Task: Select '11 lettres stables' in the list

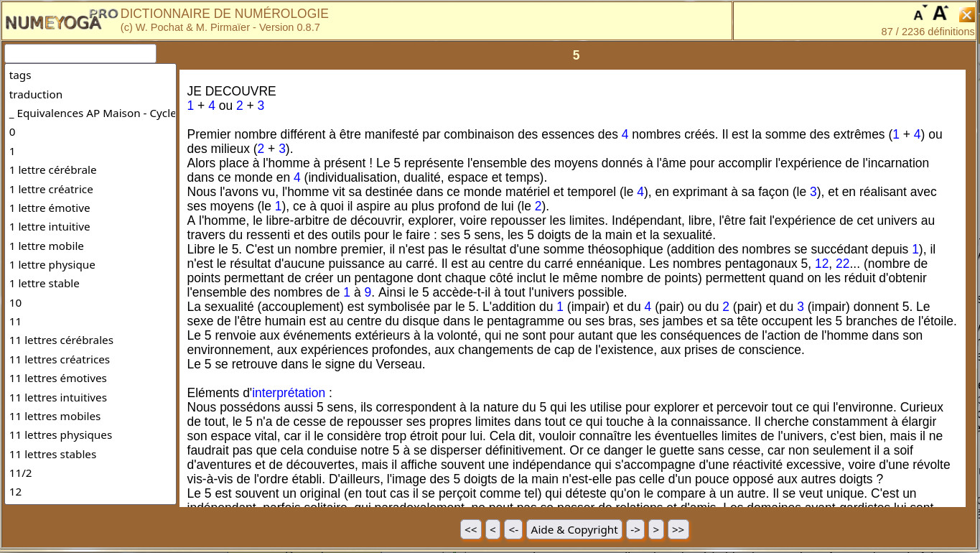Action: click(90, 454)
